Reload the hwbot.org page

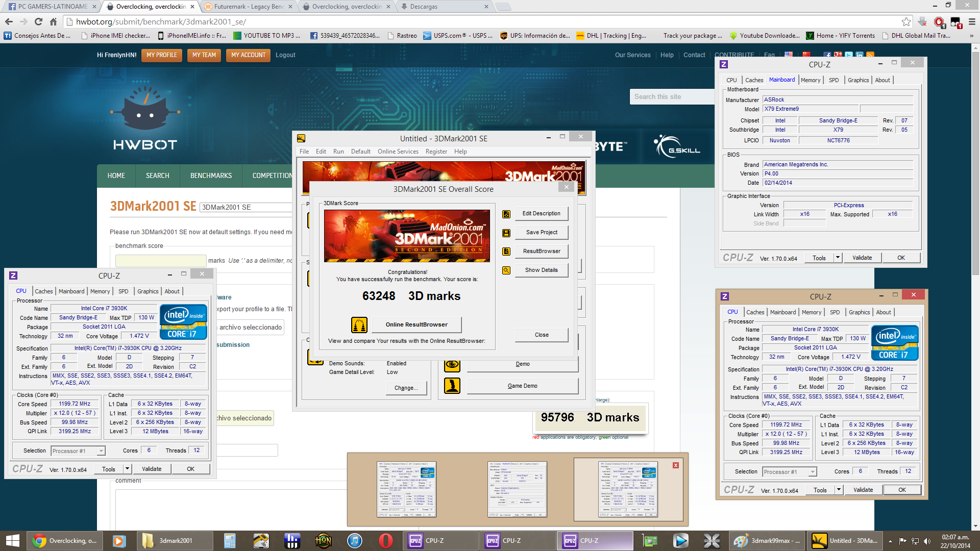pyautogui.click(x=38, y=21)
